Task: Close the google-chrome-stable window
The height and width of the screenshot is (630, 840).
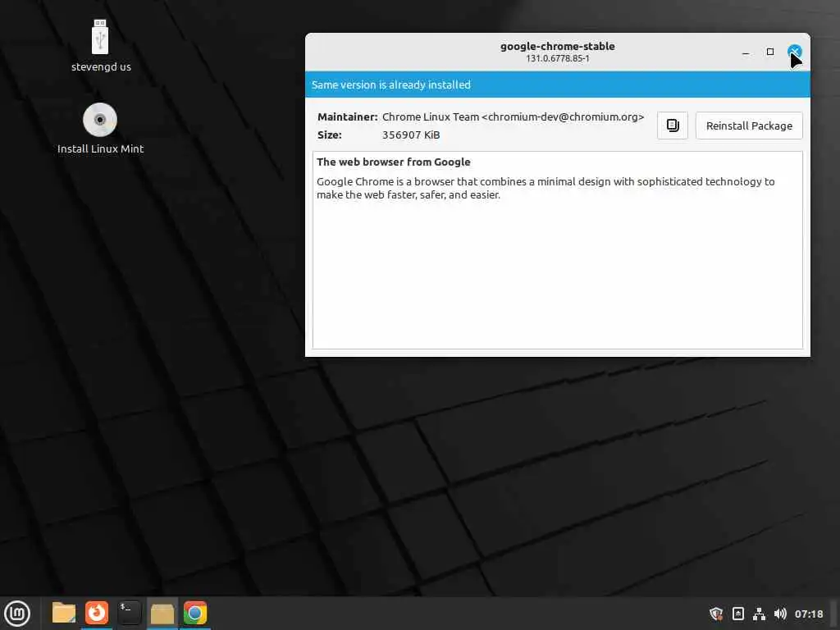Action: 794,52
